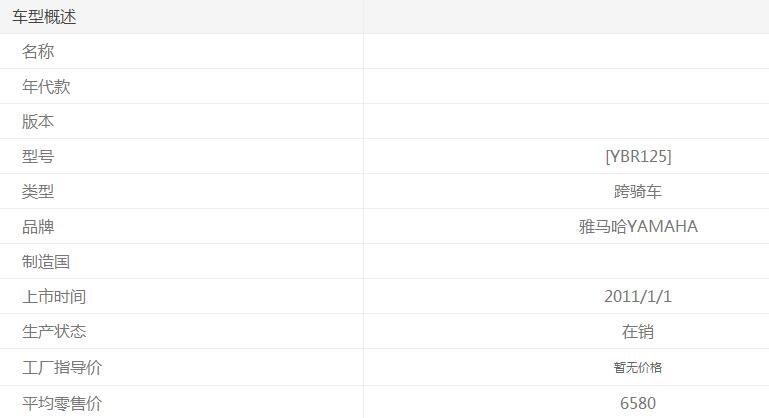This screenshot has height=418, width=769.
Task: Open the [YBR125] model value
Action: (638, 157)
